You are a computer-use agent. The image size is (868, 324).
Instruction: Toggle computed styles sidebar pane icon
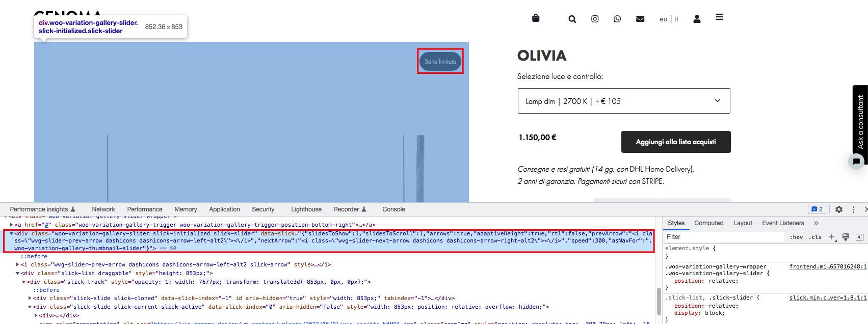[x=859, y=237]
